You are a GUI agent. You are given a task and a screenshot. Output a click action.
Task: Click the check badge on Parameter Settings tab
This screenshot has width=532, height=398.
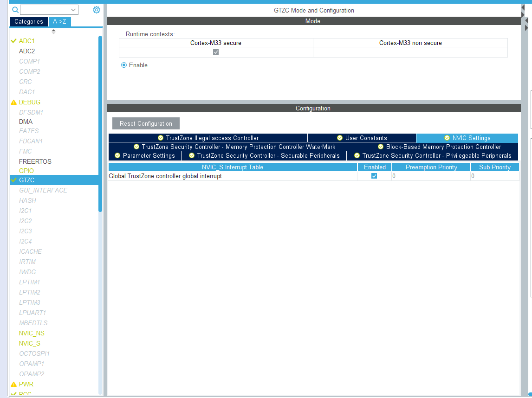[117, 156]
